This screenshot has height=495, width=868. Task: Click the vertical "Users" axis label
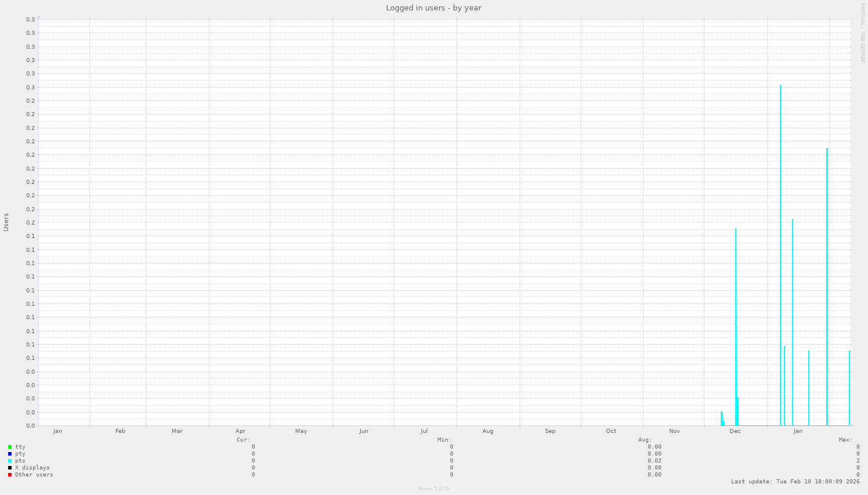pos(6,222)
